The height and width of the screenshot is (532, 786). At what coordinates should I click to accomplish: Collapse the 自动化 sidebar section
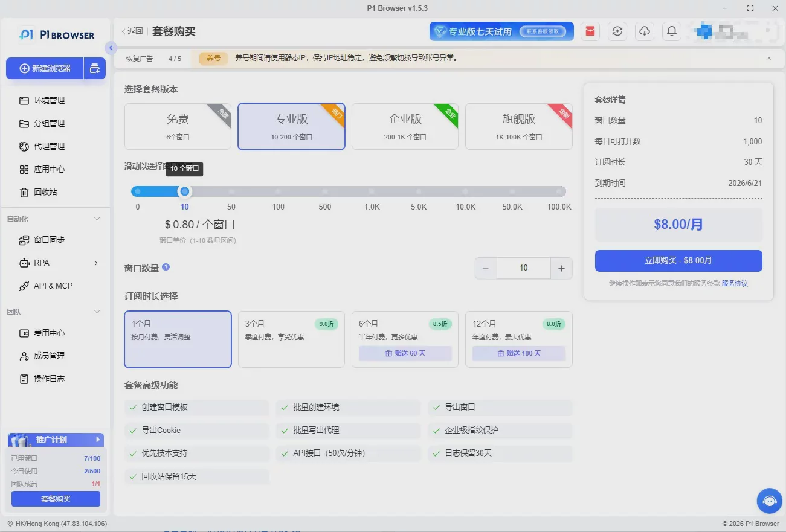[97, 219]
